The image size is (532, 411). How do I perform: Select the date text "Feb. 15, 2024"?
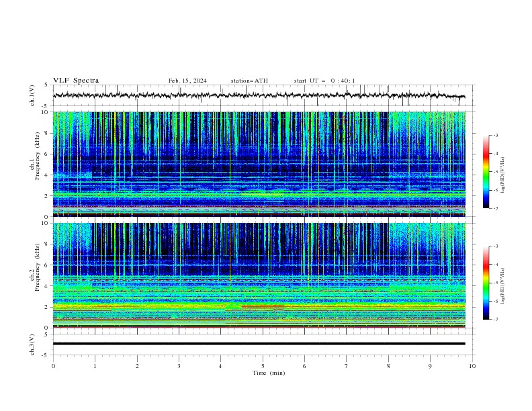pos(187,81)
